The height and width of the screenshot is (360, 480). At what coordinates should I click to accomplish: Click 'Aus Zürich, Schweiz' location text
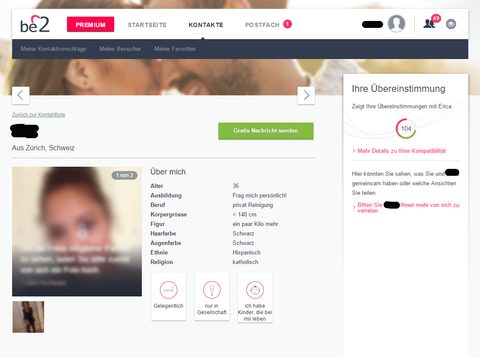(43, 148)
